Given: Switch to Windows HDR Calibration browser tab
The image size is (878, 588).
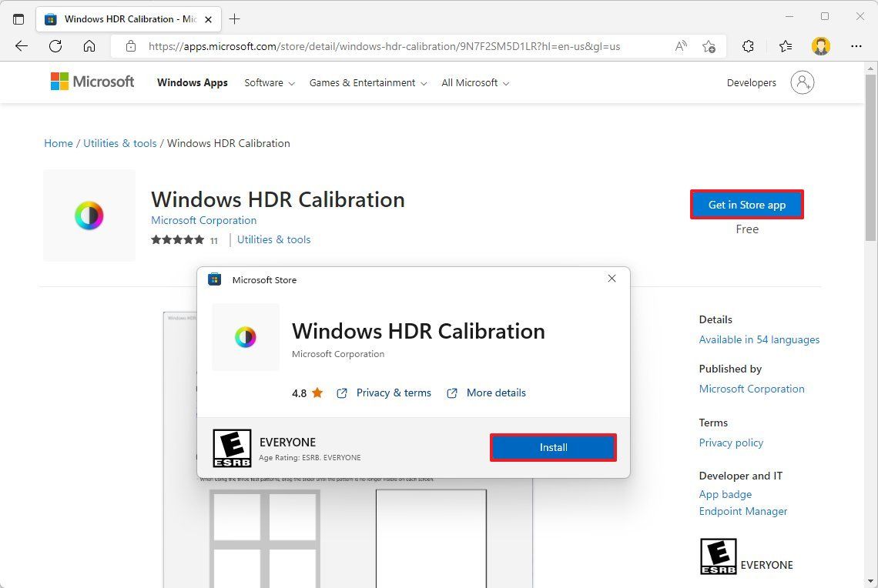Looking at the screenshot, I should [x=129, y=19].
